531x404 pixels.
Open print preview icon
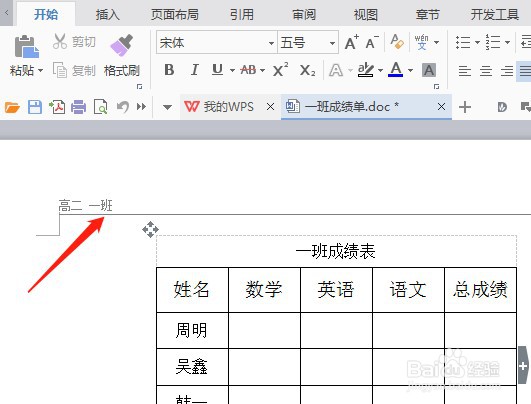click(101, 107)
